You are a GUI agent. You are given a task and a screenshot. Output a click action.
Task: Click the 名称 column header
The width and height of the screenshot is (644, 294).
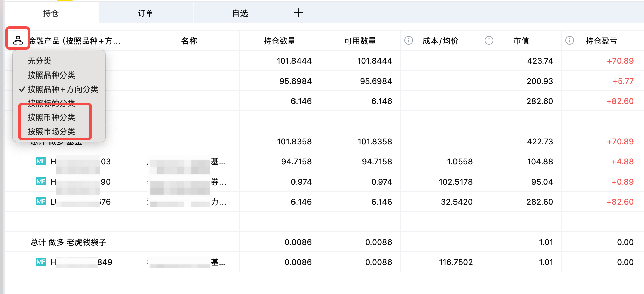(x=189, y=41)
